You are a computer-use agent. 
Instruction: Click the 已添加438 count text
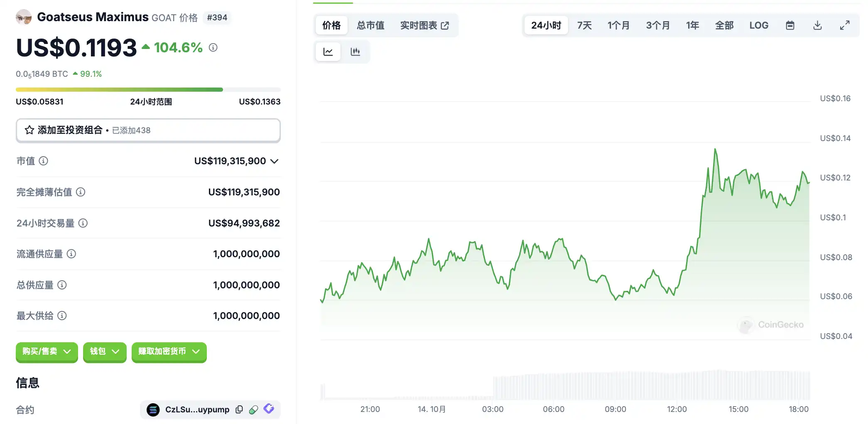click(131, 130)
